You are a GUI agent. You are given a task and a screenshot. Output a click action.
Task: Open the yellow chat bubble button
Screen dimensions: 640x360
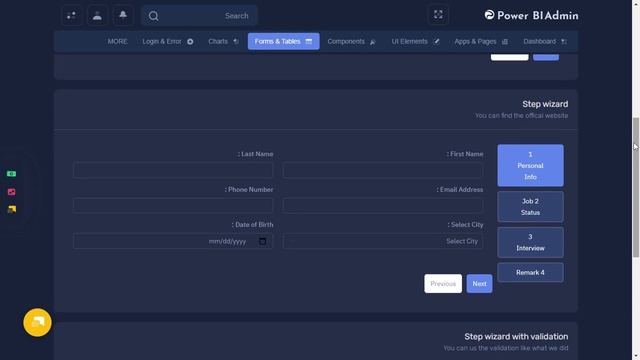pyautogui.click(x=37, y=322)
